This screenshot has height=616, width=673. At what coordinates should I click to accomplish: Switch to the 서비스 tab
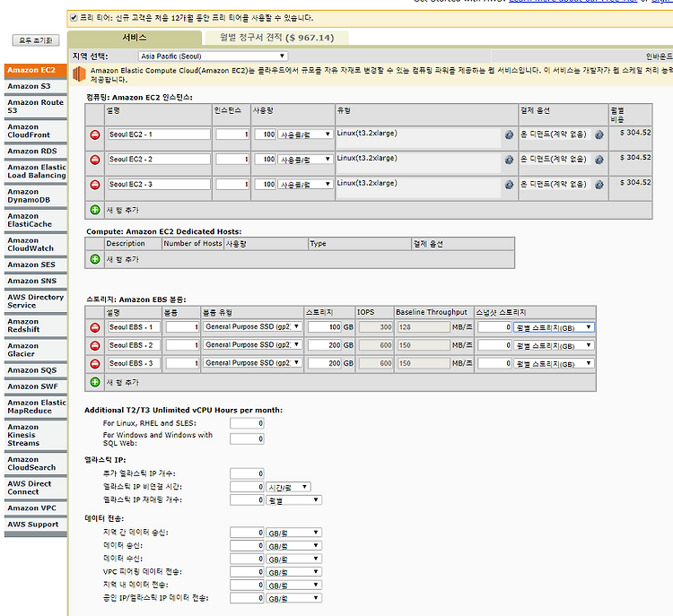(x=135, y=38)
